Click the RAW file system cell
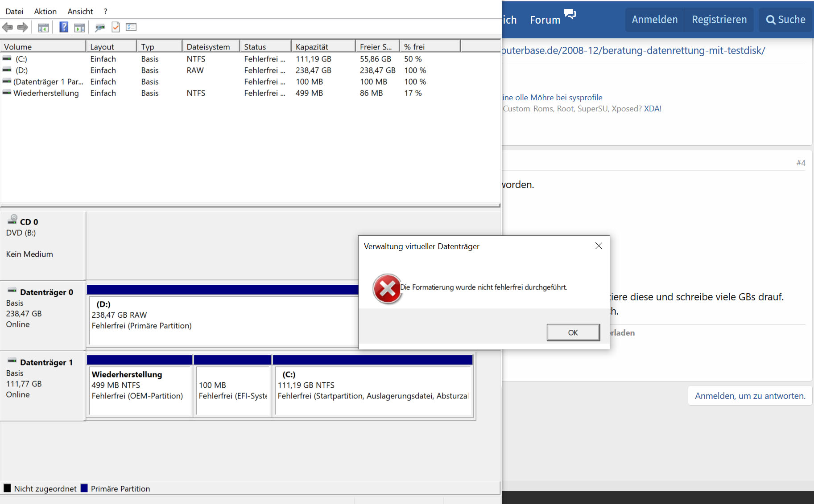The height and width of the screenshot is (504, 814). coord(195,70)
